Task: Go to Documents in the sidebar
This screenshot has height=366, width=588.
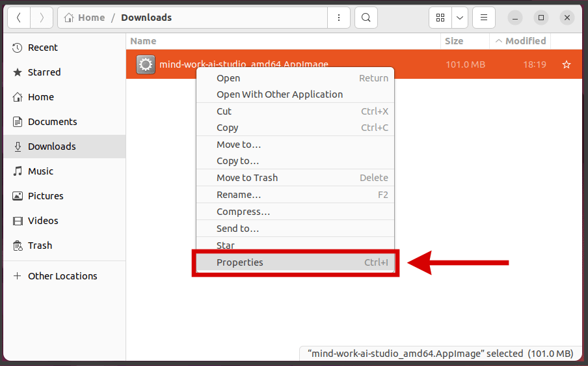Action: tap(52, 122)
